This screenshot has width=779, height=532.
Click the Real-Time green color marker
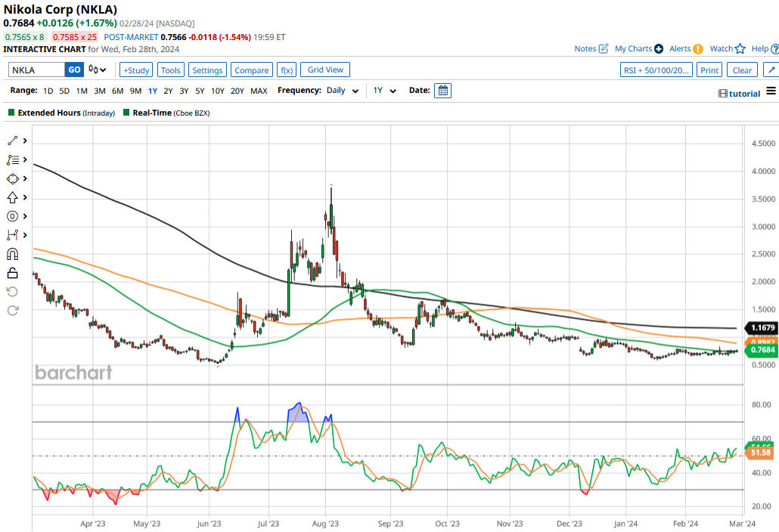(126, 113)
